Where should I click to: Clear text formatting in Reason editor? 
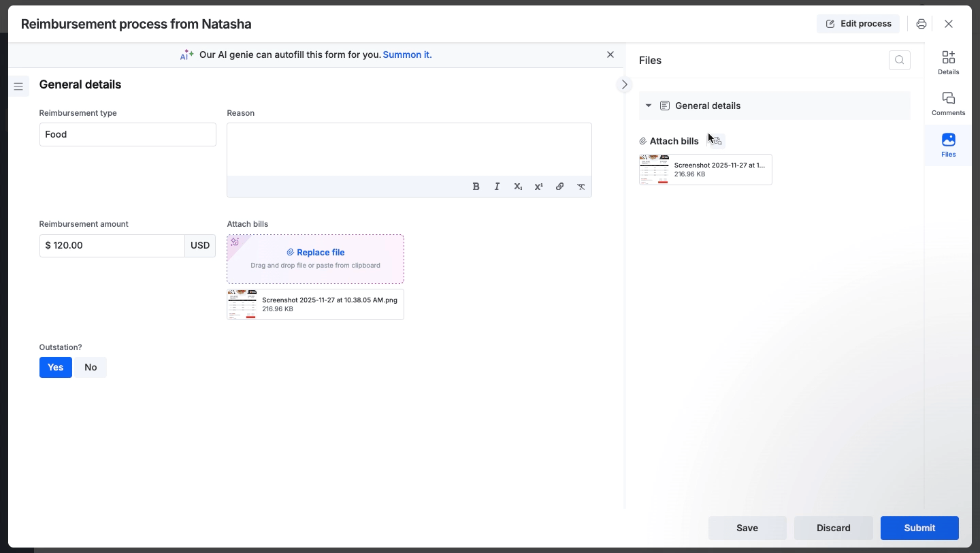pyautogui.click(x=581, y=187)
